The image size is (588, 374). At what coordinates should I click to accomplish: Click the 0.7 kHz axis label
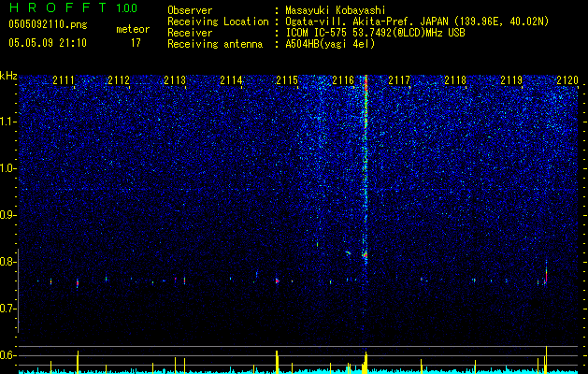click(x=7, y=309)
